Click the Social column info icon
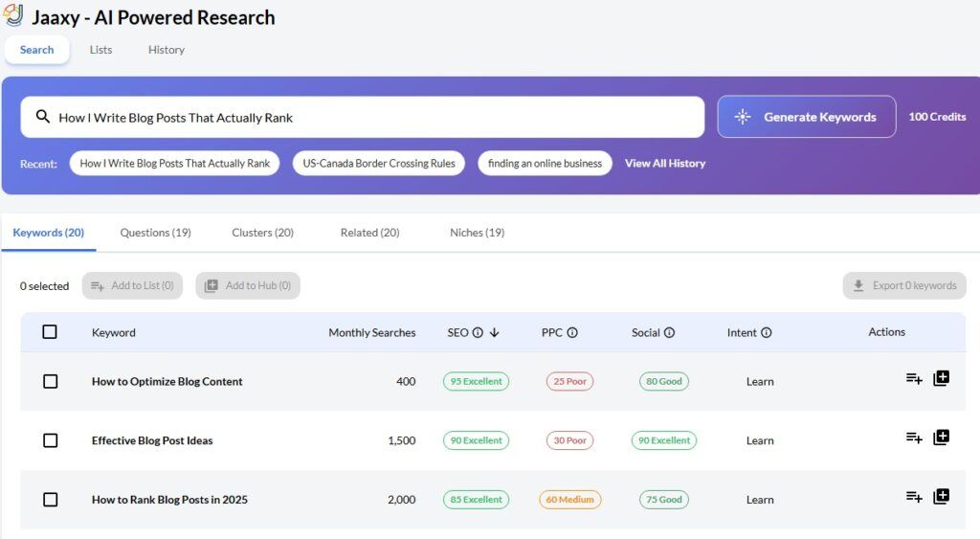The width and height of the screenshot is (980, 539). (x=669, y=333)
